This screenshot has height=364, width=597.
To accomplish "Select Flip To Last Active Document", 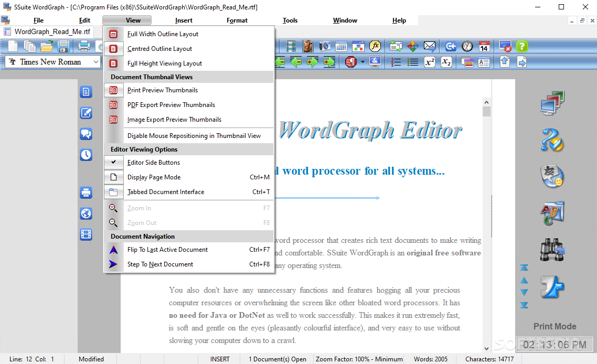I will pos(189,250).
